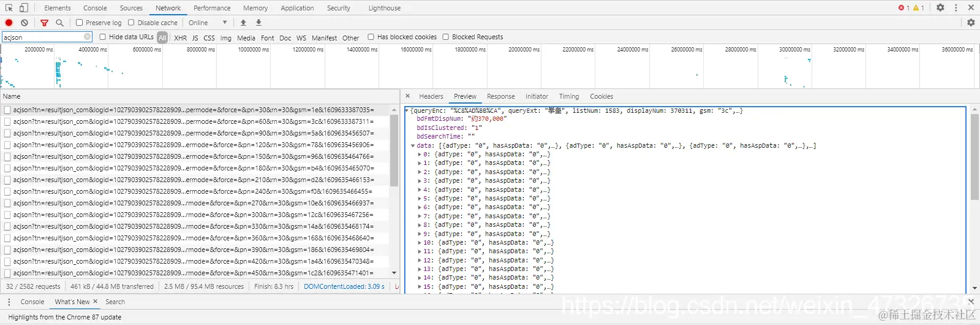Export HAR file download arrow
Image resolution: width=980 pixels, height=325 pixels.
(x=258, y=23)
